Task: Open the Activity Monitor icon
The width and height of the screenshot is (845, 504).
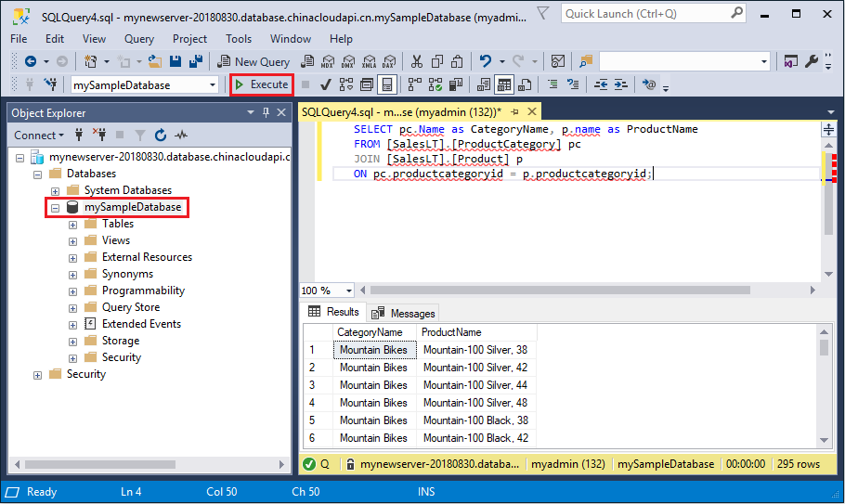Action: (558, 61)
